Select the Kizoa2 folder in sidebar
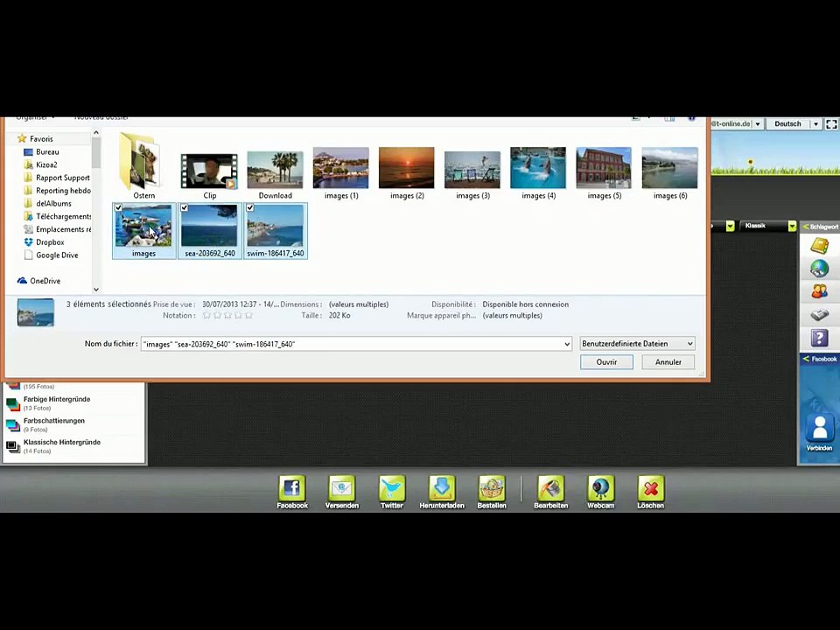 pos(41,165)
